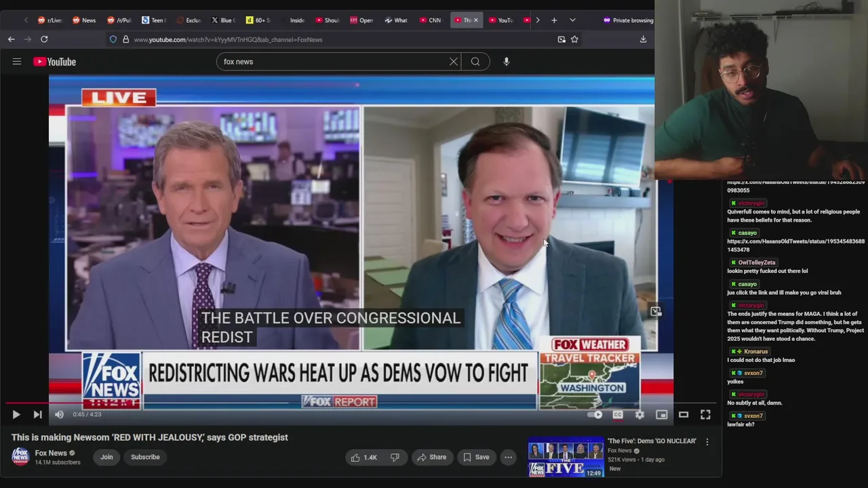Go back using the browser back arrow
868x488 pixels.
coord(12,39)
